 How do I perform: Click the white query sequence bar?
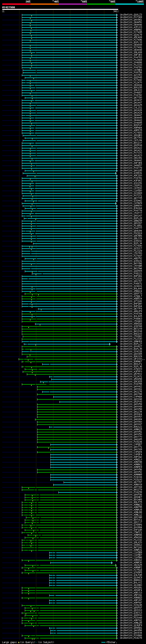pos(60,10)
